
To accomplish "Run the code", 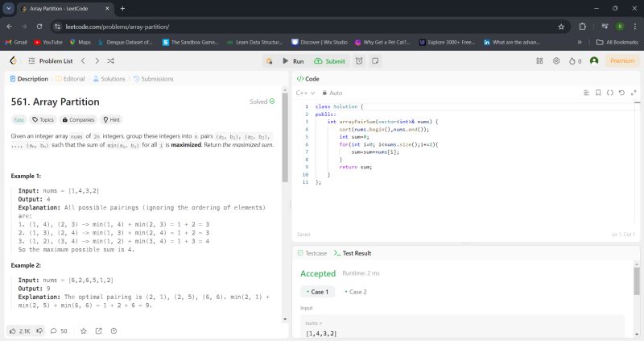I will (x=293, y=61).
